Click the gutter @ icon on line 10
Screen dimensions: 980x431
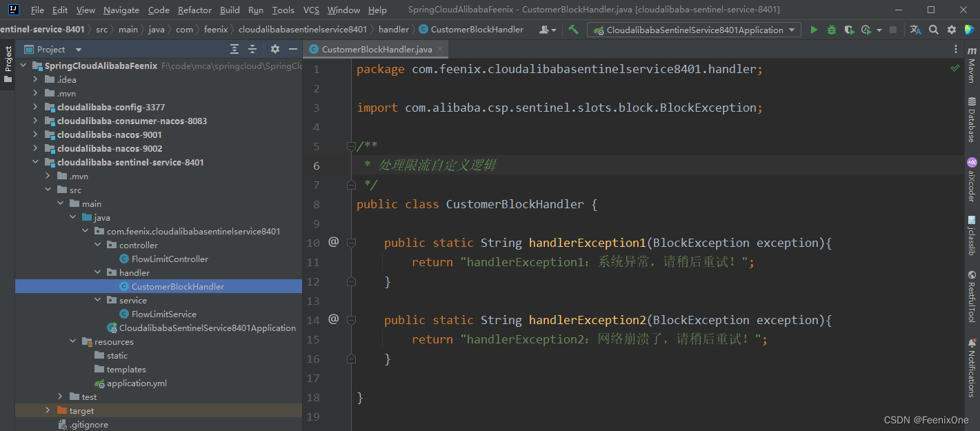point(334,242)
